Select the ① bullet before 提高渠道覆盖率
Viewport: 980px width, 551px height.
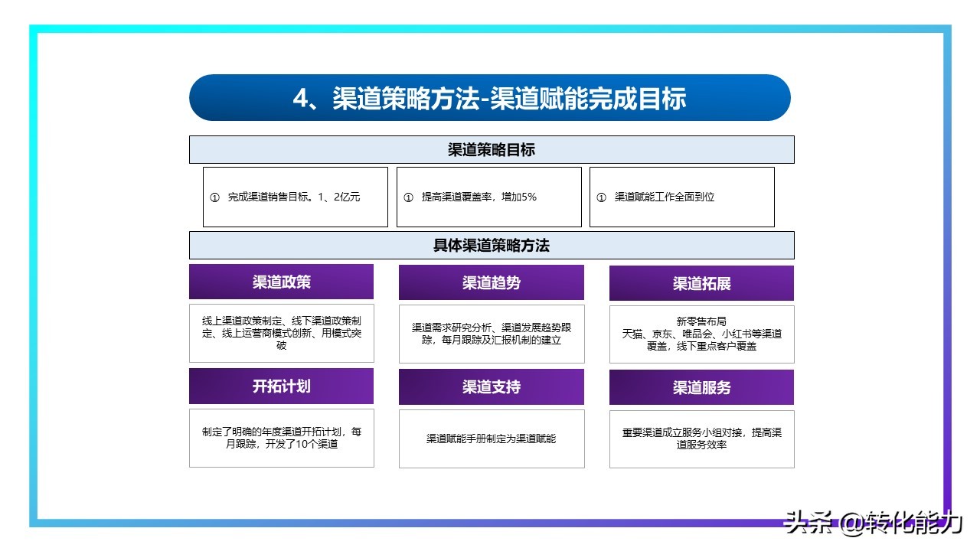coord(408,197)
